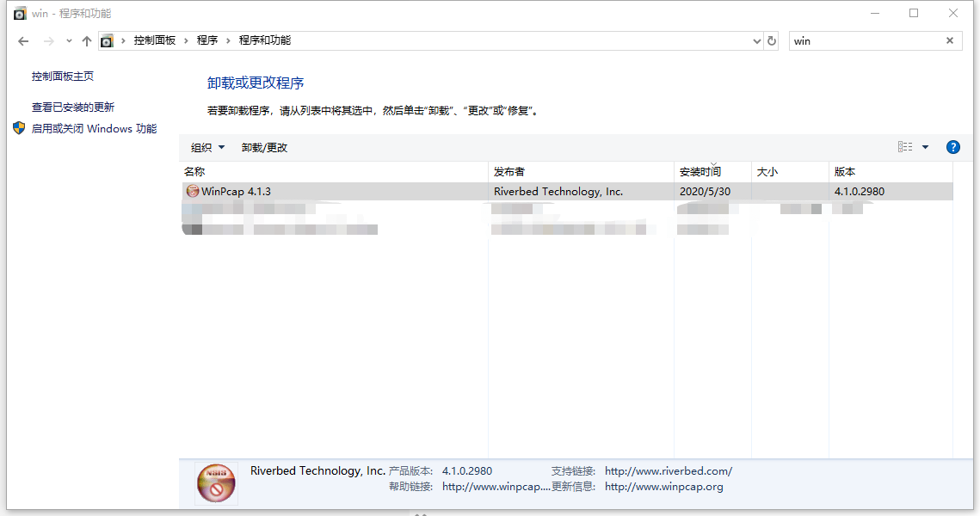This screenshot has width=980, height=516.
Task: Click inside the search input field
Action: (x=860, y=40)
